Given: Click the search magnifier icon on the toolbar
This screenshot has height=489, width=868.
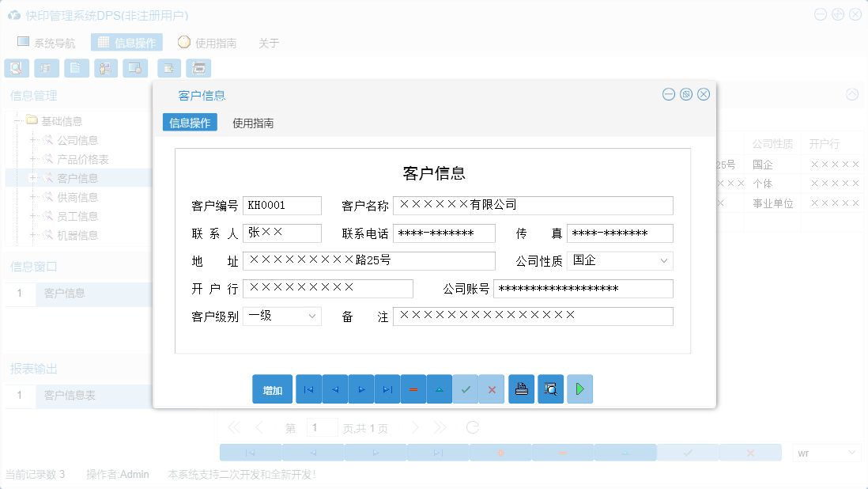Looking at the screenshot, I should tap(16, 68).
